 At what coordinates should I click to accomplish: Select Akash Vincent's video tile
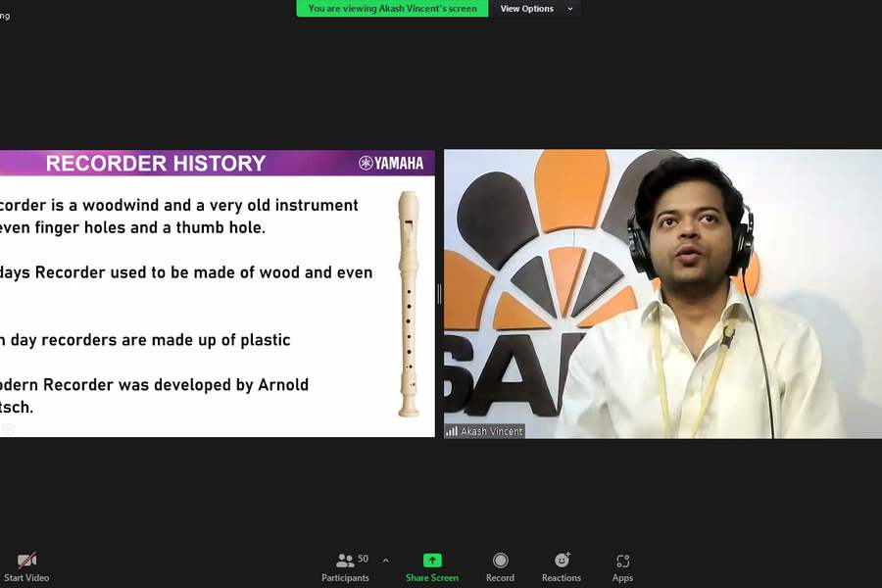662,294
